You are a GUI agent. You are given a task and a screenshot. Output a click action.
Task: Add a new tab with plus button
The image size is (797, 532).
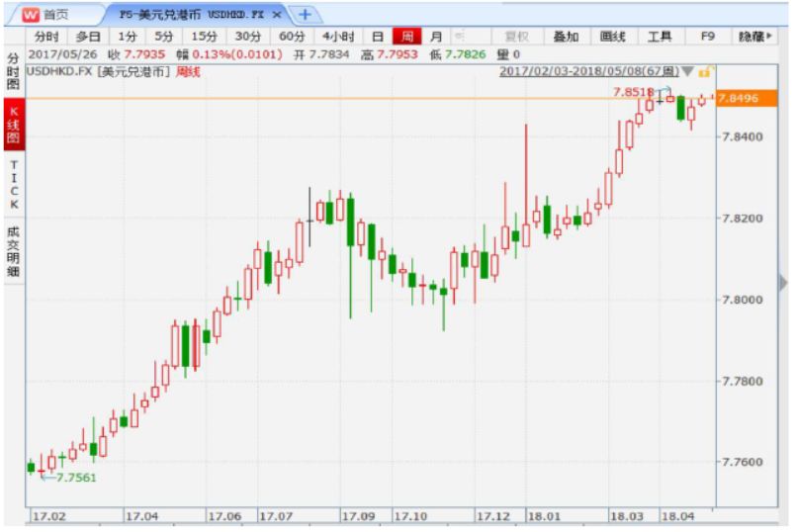point(305,15)
